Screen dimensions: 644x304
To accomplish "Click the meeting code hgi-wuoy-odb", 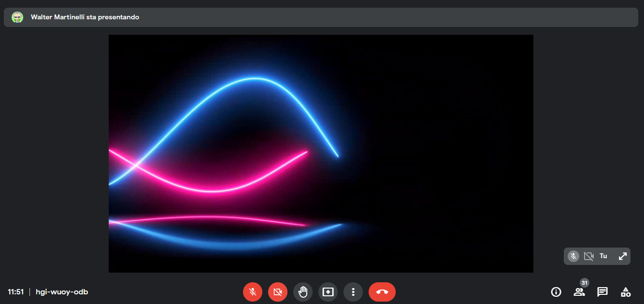I will (x=62, y=292).
